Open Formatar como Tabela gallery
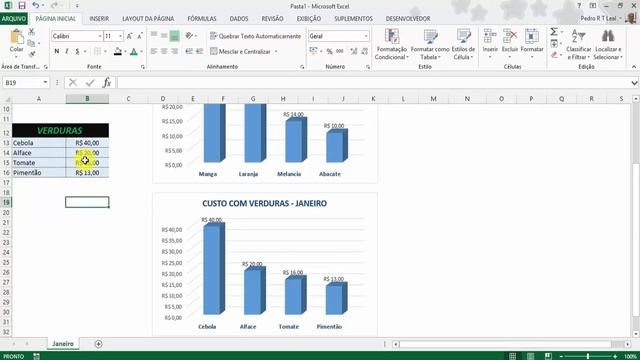Viewport: 640px width, 360px height. pyautogui.click(x=430, y=44)
